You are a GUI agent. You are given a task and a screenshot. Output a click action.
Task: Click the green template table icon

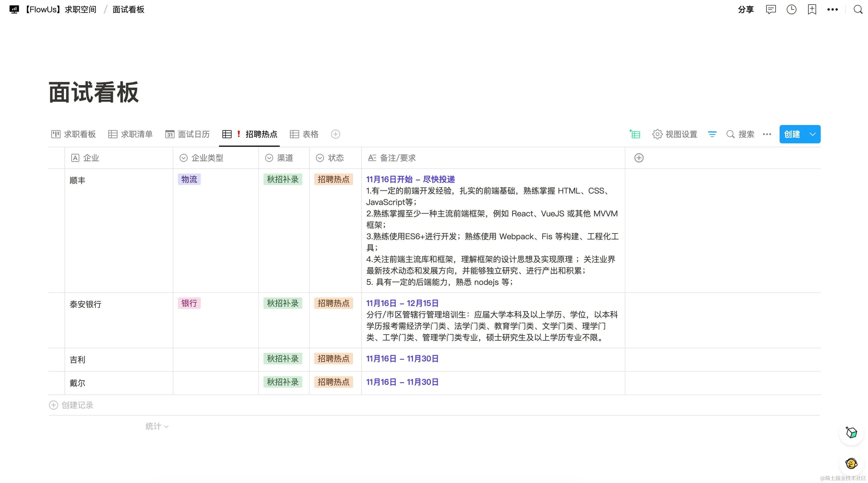tap(635, 134)
